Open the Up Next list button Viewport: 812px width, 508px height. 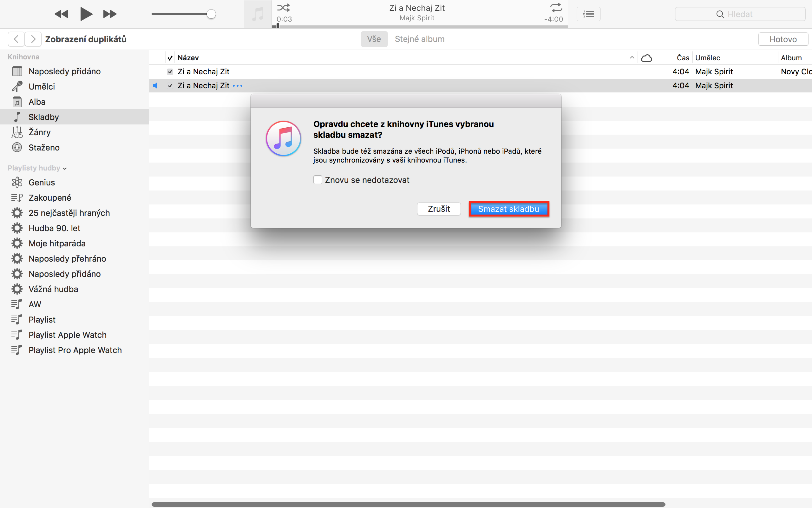[x=588, y=14]
